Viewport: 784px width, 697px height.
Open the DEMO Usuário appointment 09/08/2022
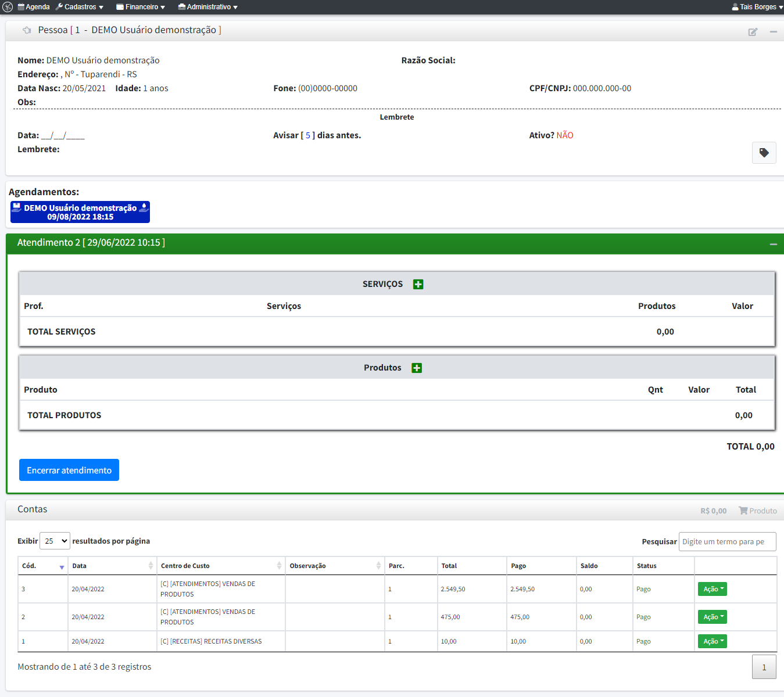[x=80, y=212]
